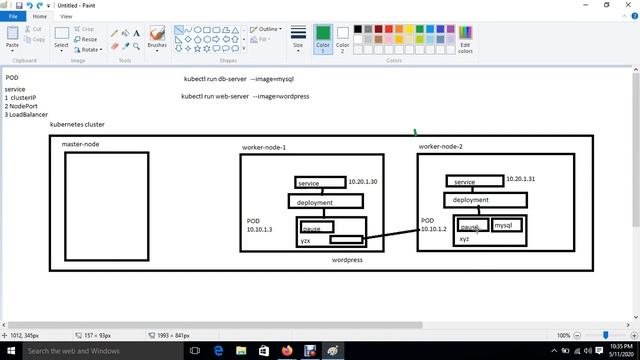Open Microsoft Edge from the taskbar
The width and height of the screenshot is (640, 360).
click(218, 351)
